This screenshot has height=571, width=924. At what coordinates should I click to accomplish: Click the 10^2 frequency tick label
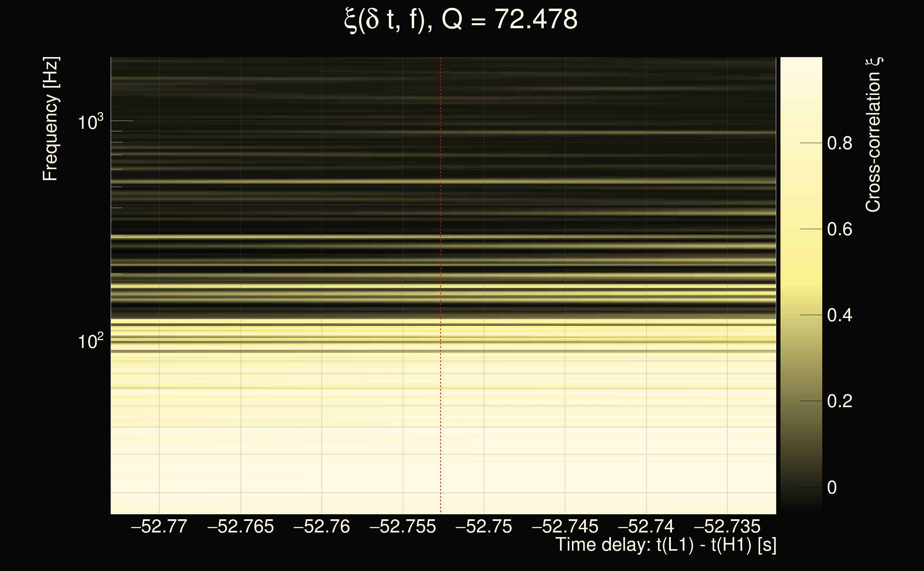pyautogui.click(x=90, y=342)
